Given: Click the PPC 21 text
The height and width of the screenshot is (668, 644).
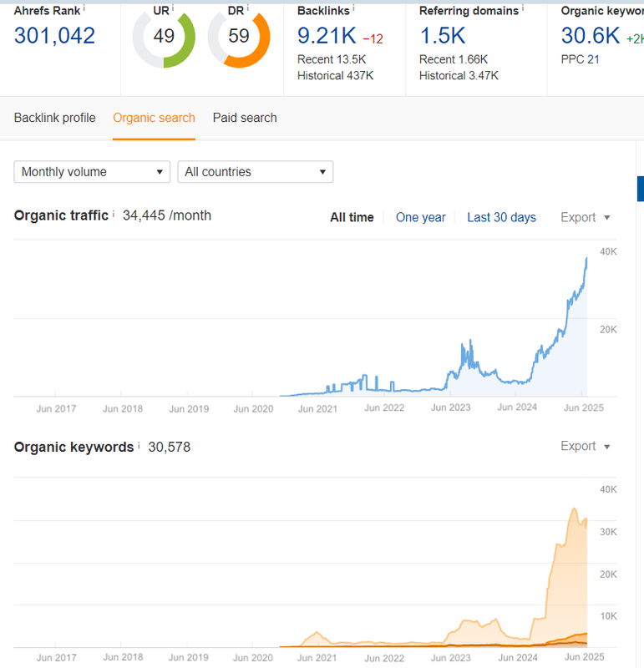Looking at the screenshot, I should pos(580,59).
